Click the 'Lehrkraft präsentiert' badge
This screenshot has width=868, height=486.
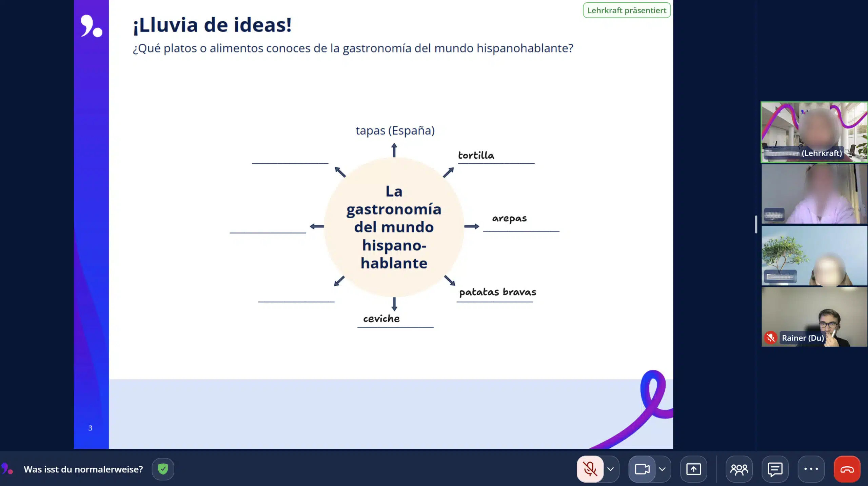(x=627, y=10)
